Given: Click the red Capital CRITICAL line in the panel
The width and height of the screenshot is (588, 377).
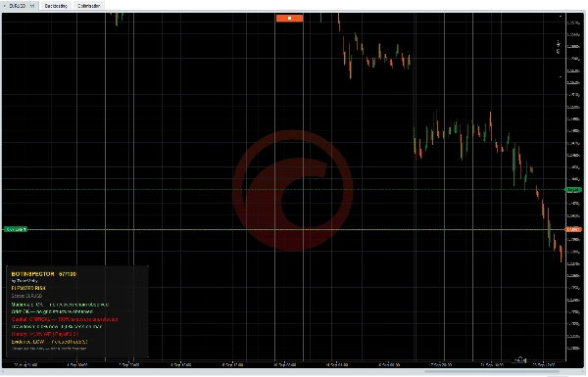Looking at the screenshot, I should click(x=65, y=319).
